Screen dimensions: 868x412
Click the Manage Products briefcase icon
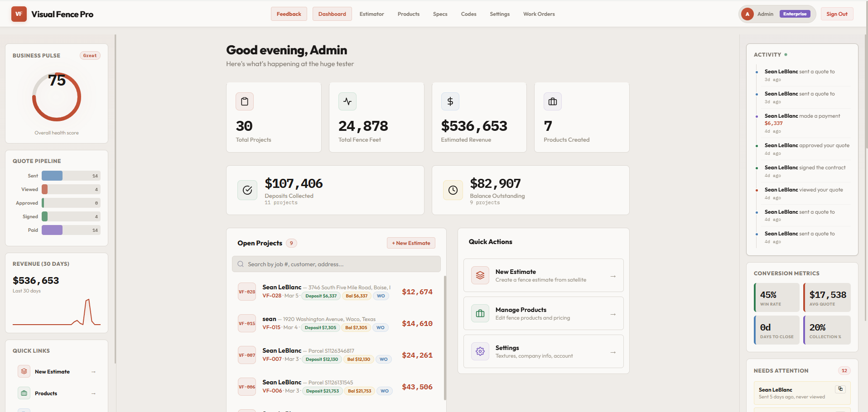pyautogui.click(x=480, y=313)
